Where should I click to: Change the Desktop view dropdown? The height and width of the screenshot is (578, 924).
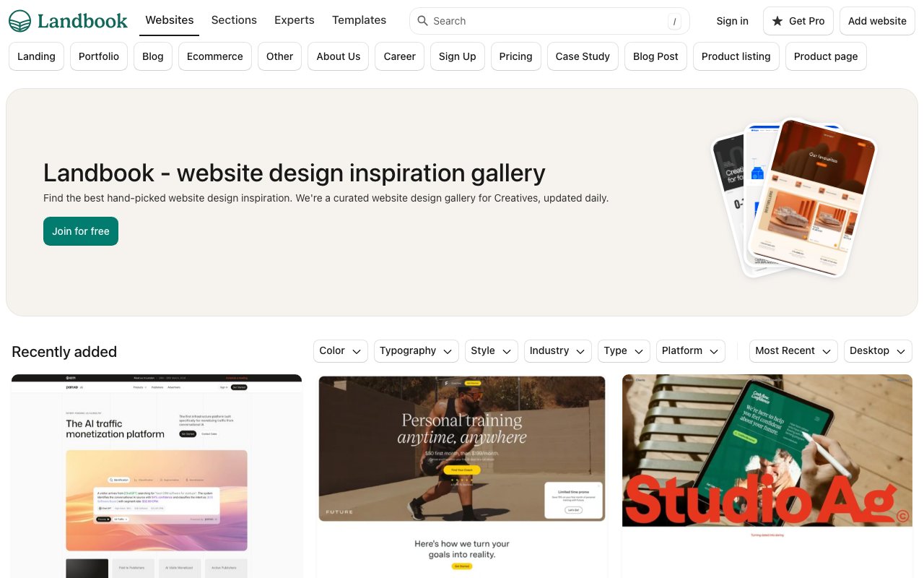(878, 350)
